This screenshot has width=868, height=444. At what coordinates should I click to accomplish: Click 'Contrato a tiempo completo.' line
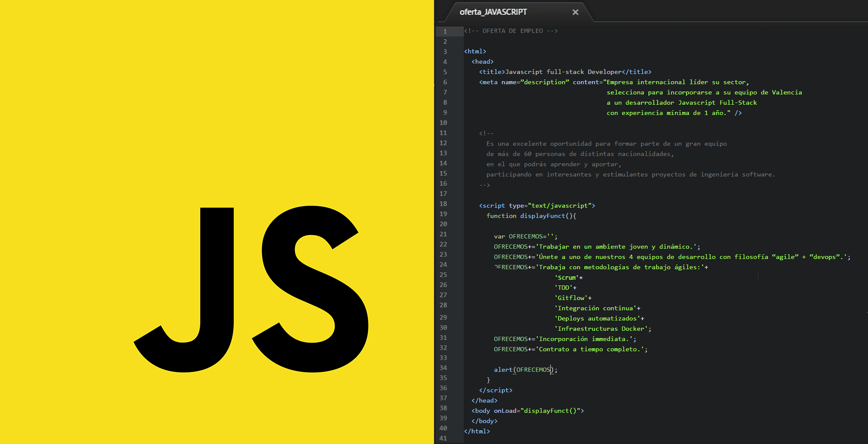(571, 349)
